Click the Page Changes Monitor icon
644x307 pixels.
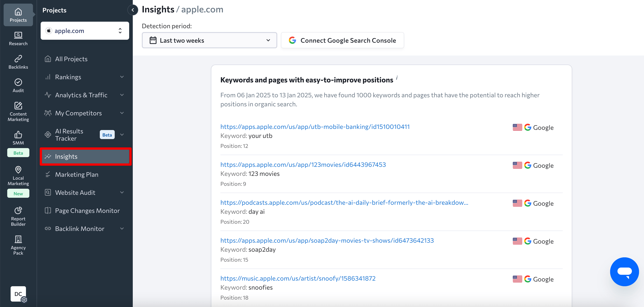(48, 211)
